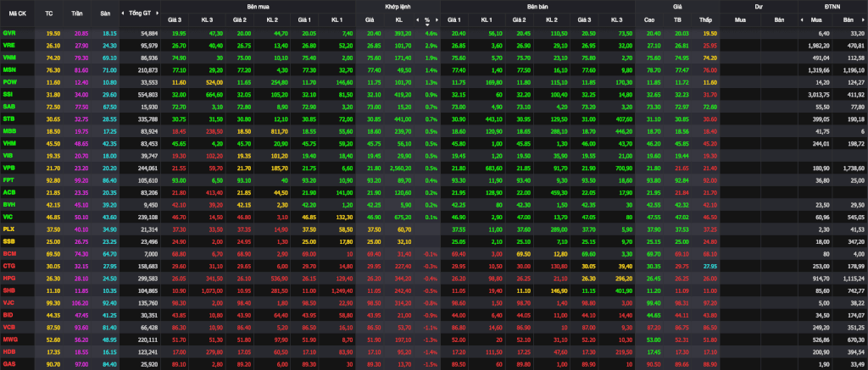Open the VIC stock symbol
This screenshot has width=868, height=370.
8,217
